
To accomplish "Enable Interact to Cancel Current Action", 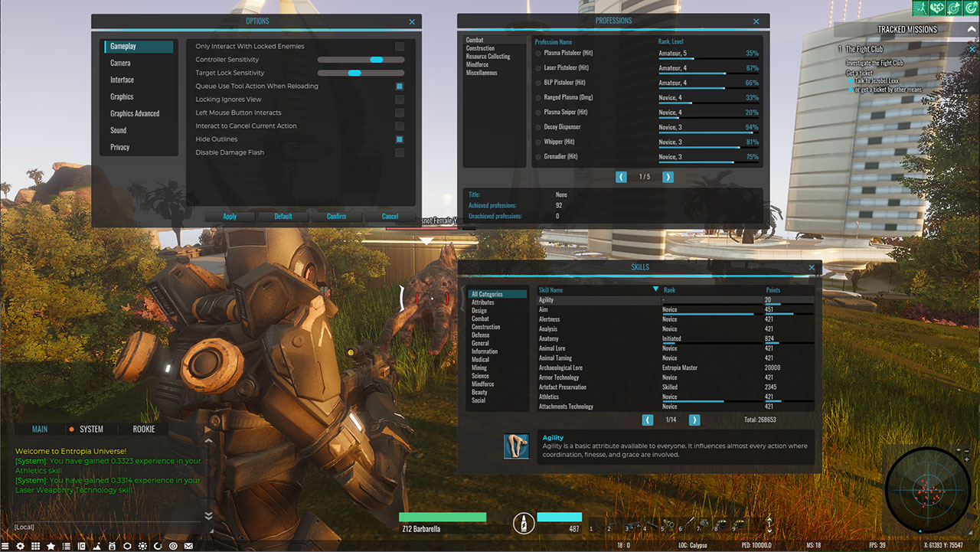I will click(400, 126).
